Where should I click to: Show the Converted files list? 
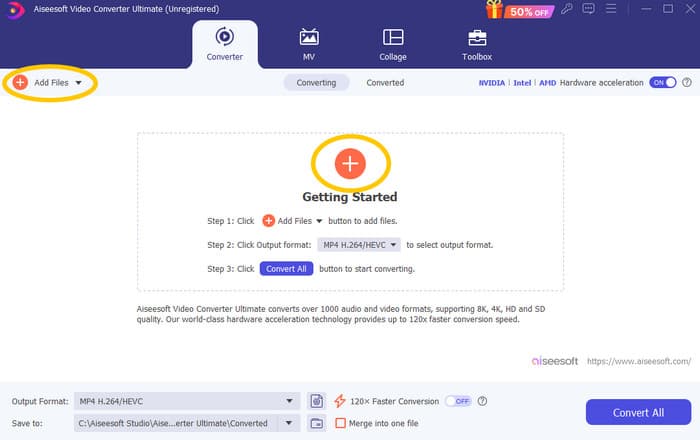(385, 83)
